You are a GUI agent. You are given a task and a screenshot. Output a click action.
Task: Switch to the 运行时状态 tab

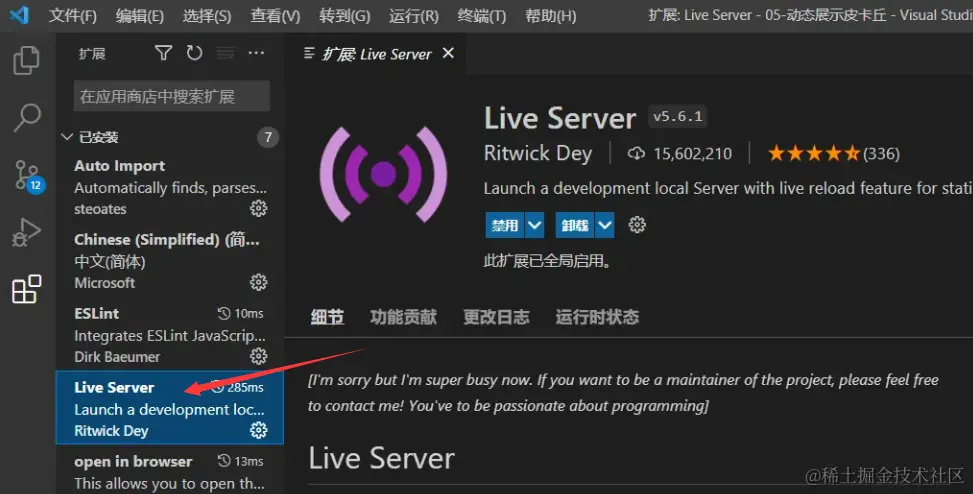[x=597, y=317]
